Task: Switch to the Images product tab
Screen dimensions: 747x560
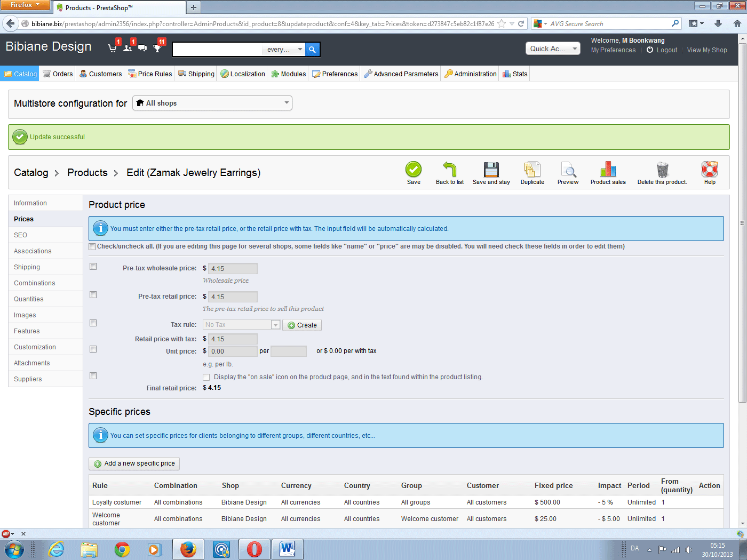Action: click(x=45, y=315)
